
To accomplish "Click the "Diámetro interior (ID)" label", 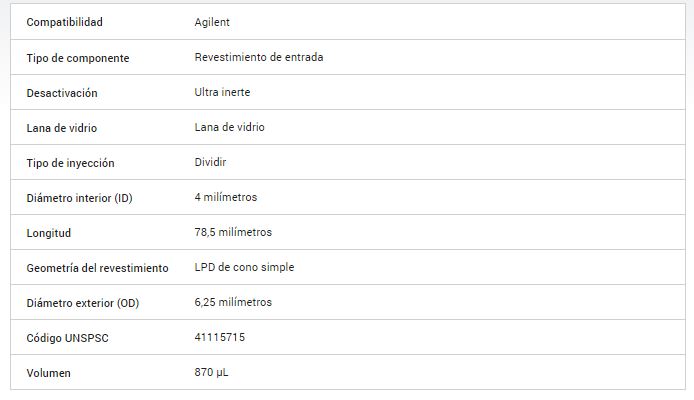I will coord(79,198).
